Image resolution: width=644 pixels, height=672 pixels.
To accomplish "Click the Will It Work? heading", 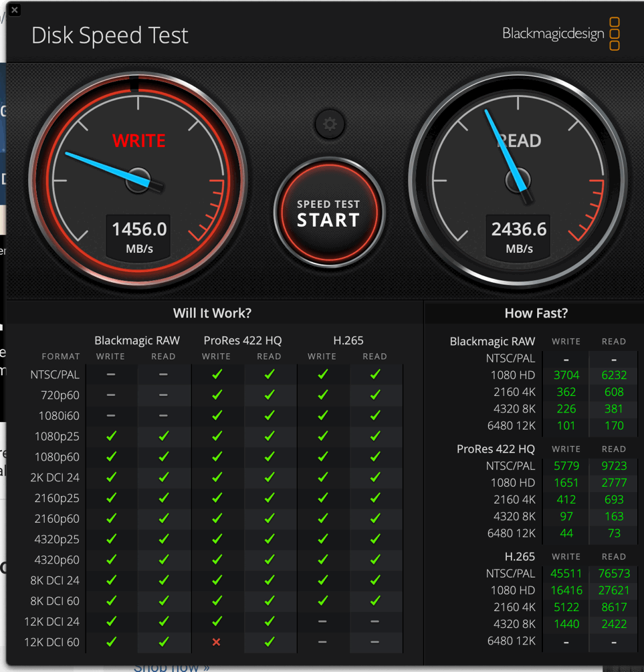I will 212,313.
